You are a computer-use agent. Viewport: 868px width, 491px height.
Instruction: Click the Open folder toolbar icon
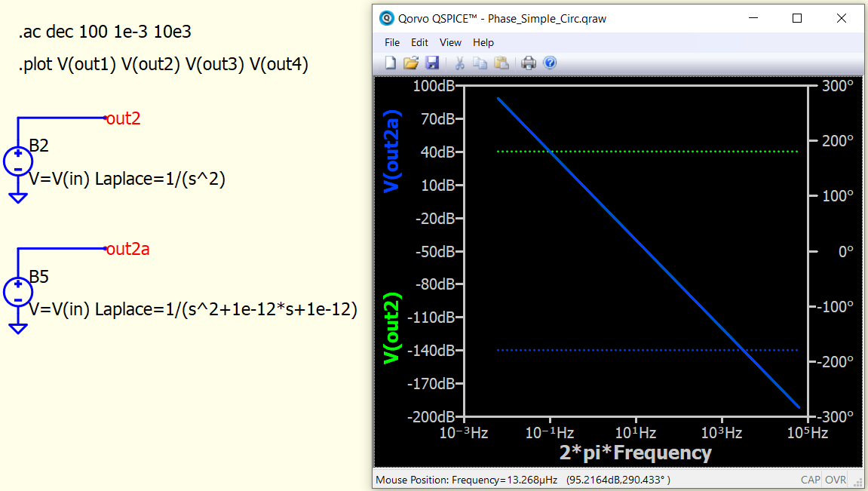[x=411, y=63]
